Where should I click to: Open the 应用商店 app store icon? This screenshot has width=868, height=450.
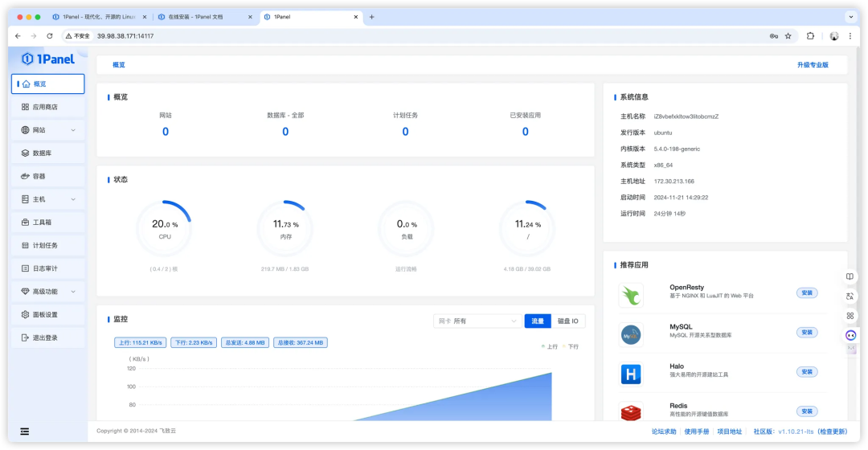(25, 107)
